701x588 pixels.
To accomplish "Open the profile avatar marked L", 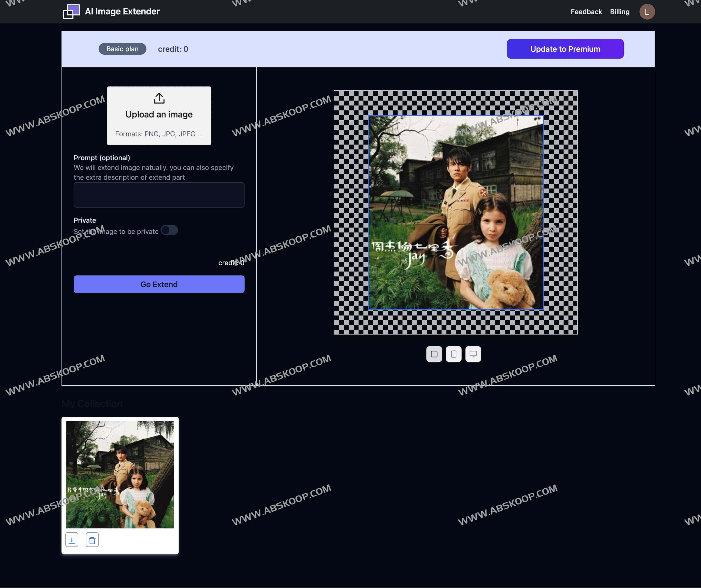I will pyautogui.click(x=648, y=11).
